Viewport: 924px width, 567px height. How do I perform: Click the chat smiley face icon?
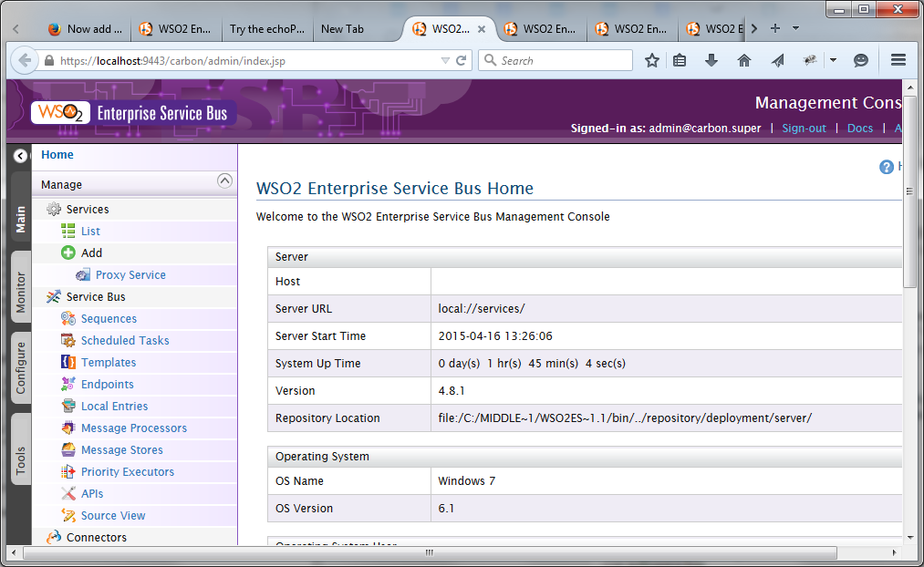tap(861, 60)
